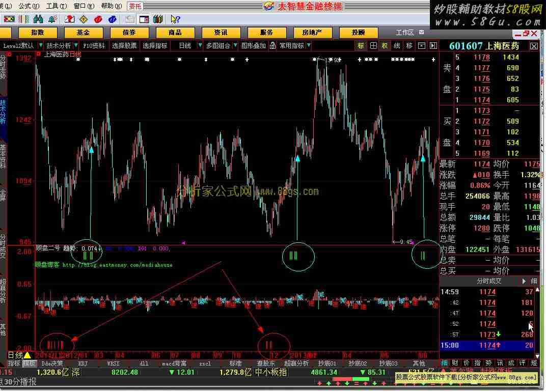The image size is (546, 392).
Task: Open the 帮助(H) menu
Action: [x=112, y=6]
